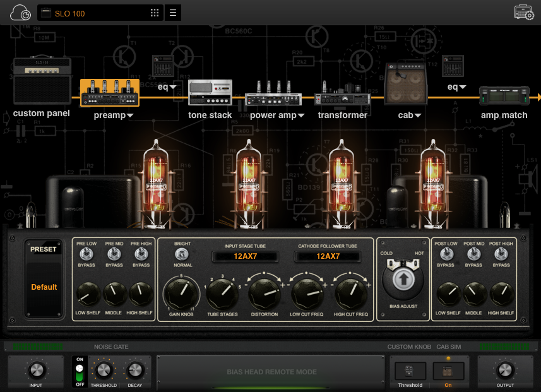Open the hamburger menu next to preset name
541x392 pixels.
coord(172,12)
